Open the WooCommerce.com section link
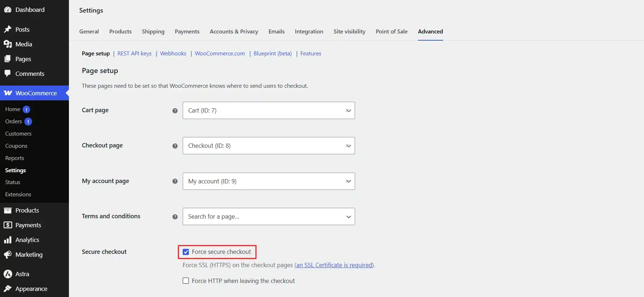This screenshot has height=297, width=644. 220,54
